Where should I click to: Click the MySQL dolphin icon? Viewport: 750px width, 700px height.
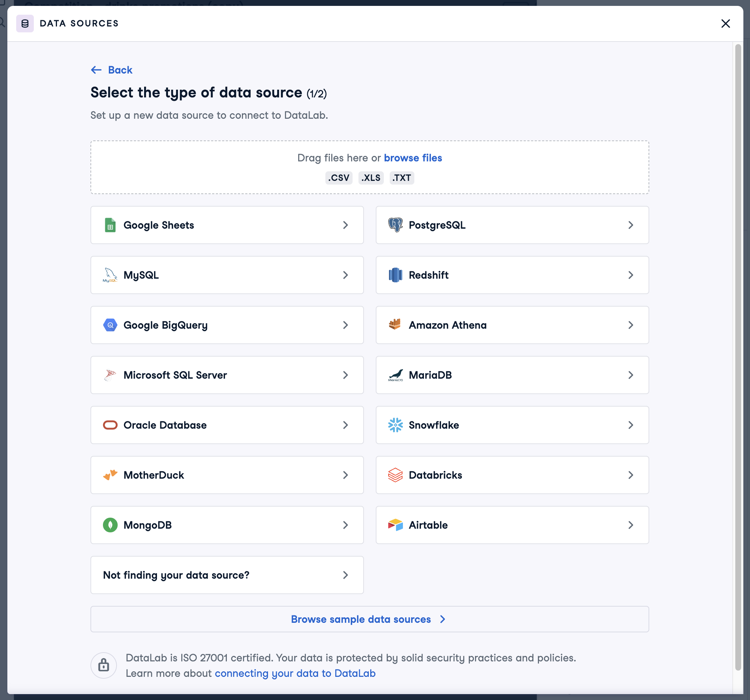point(110,275)
